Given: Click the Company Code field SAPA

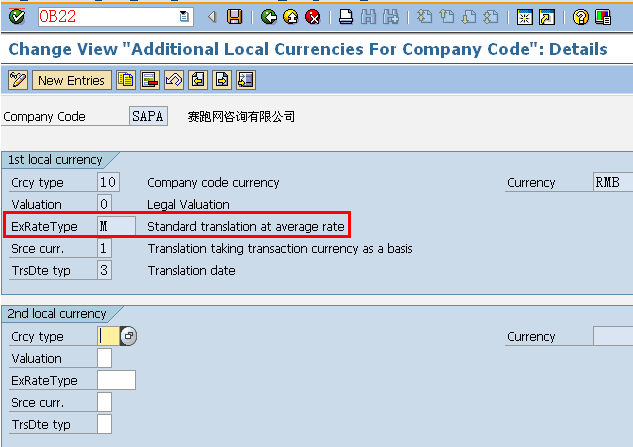Looking at the screenshot, I should [148, 116].
